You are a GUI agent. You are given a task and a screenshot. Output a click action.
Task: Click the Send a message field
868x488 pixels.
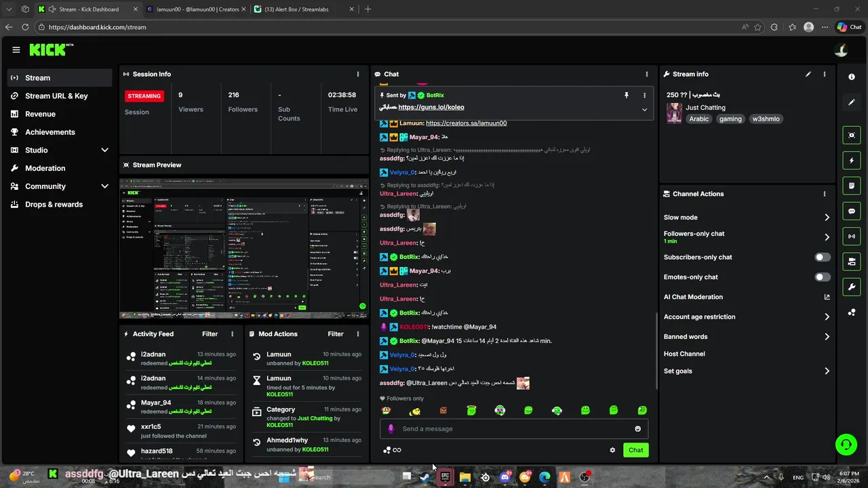tap(513, 428)
